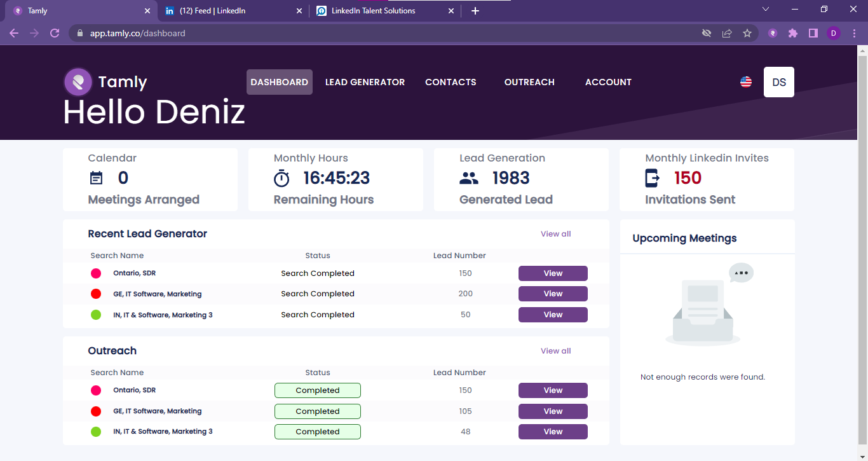Click pink dot beside Ontario, SDR lead search
The width and height of the screenshot is (868, 461).
96,273
